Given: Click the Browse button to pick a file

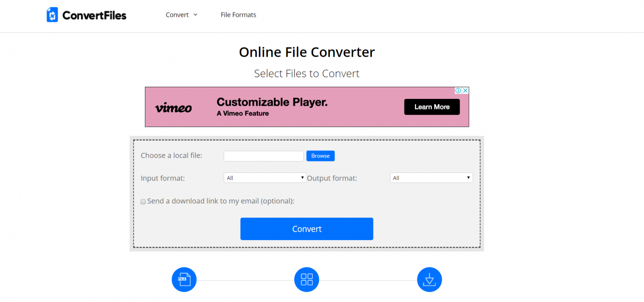Looking at the screenshot, I should coord(320,156).
